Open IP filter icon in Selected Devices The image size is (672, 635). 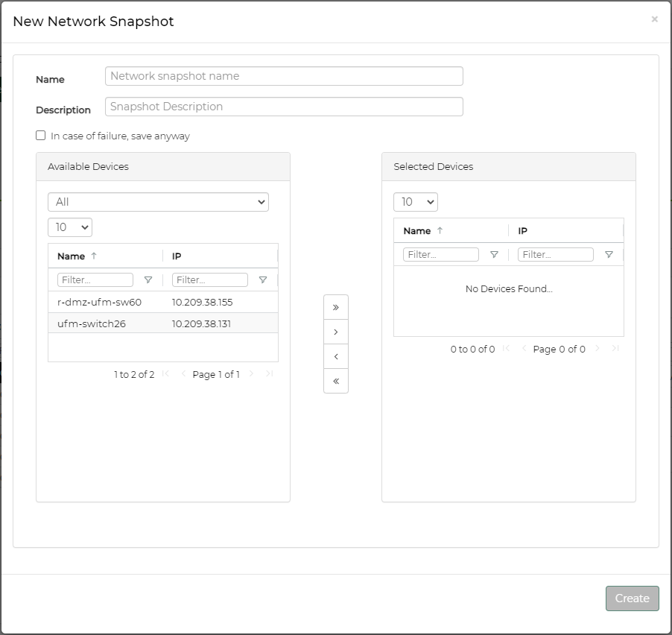tap(608, 255)
